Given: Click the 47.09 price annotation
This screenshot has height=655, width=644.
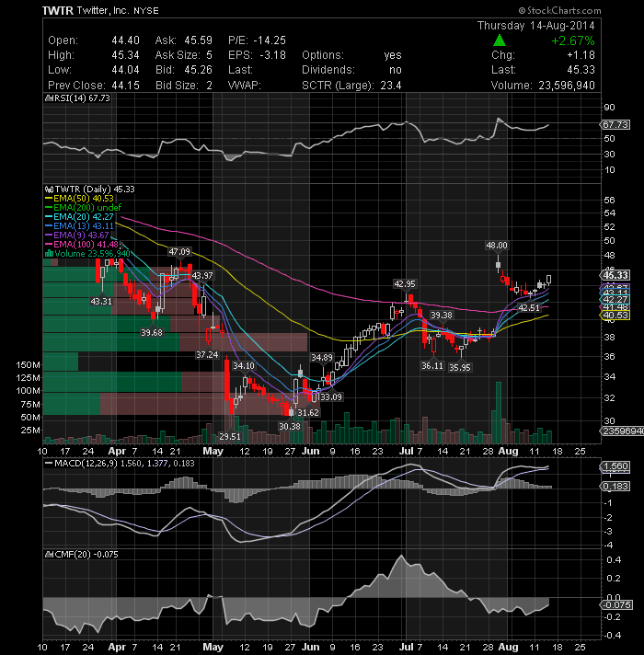Looking at the screenshot, I should pos(179,252).
